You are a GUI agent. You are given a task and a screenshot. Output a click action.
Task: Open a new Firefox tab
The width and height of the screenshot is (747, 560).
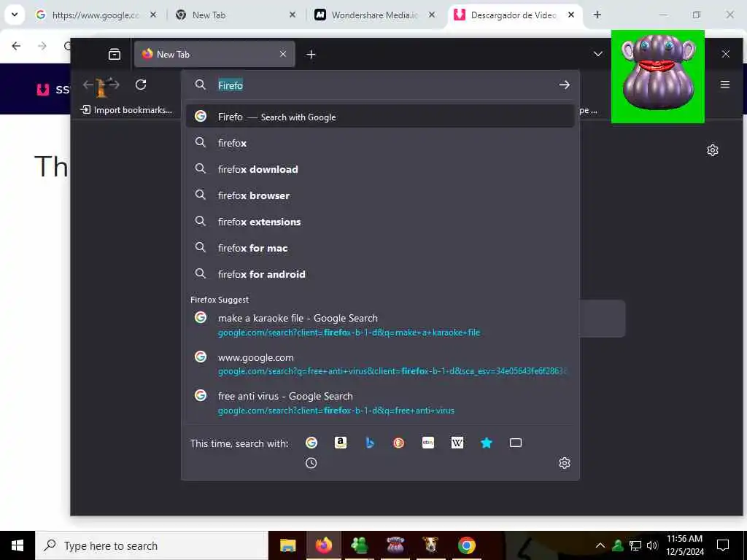coord(311,54)
